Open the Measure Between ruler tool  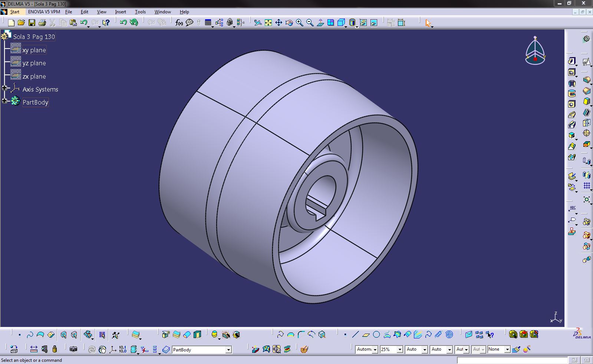(34, 349)
